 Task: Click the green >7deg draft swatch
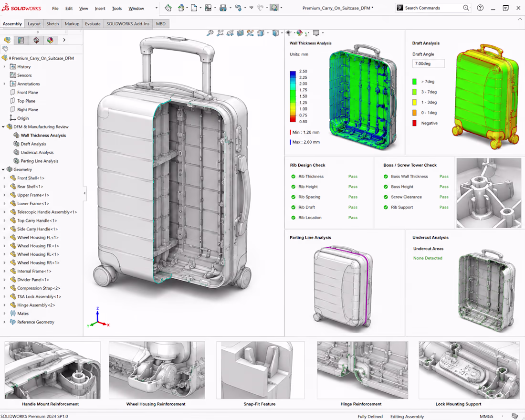(x=414, y=82)
